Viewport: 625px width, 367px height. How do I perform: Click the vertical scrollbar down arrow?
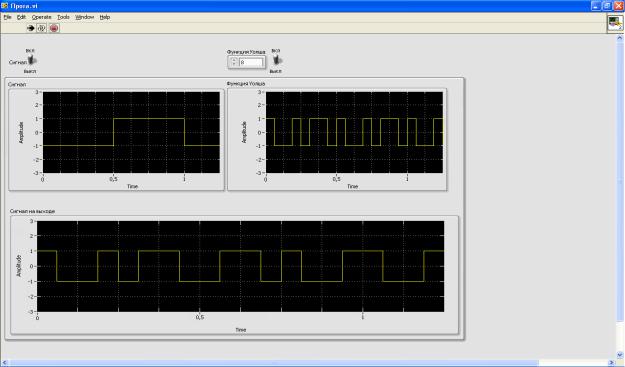620,355
